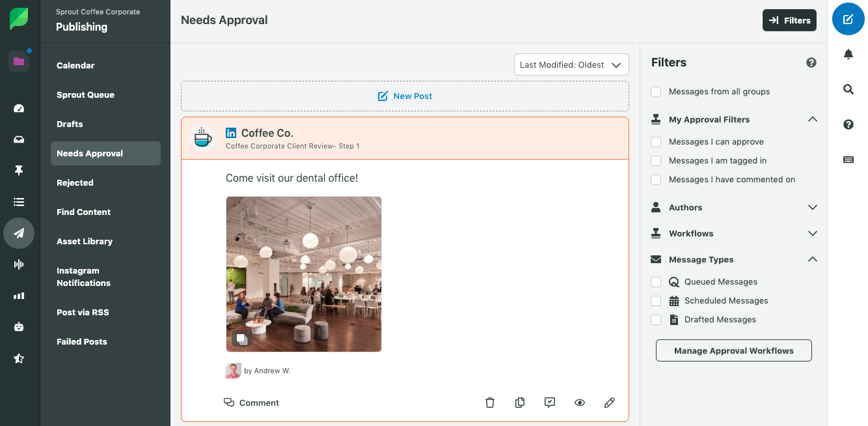Preview the post with eye icon
Screen dimensions: 868x426
coord(580,403)
